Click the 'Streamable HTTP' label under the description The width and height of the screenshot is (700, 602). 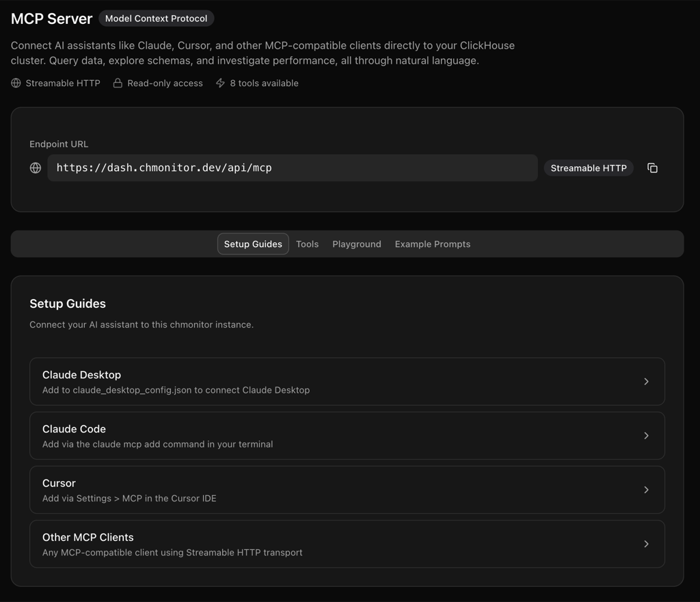pyautogui.click(x=63, y=83)
